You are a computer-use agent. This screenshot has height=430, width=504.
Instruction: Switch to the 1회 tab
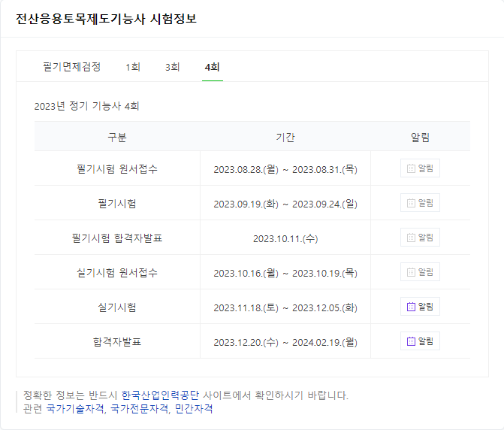(x=133, y=67)
